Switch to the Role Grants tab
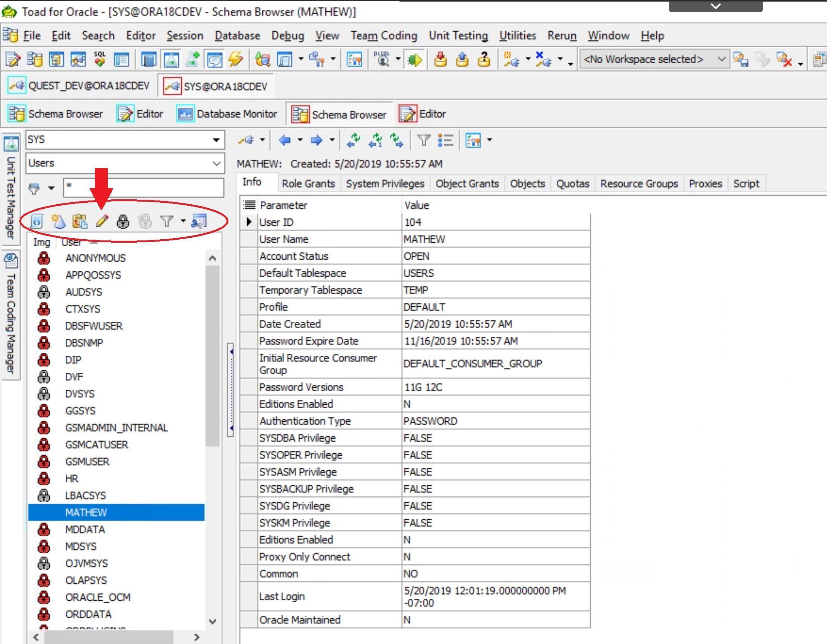The width and height of the screenshot is (827, 644). (308, 184)
